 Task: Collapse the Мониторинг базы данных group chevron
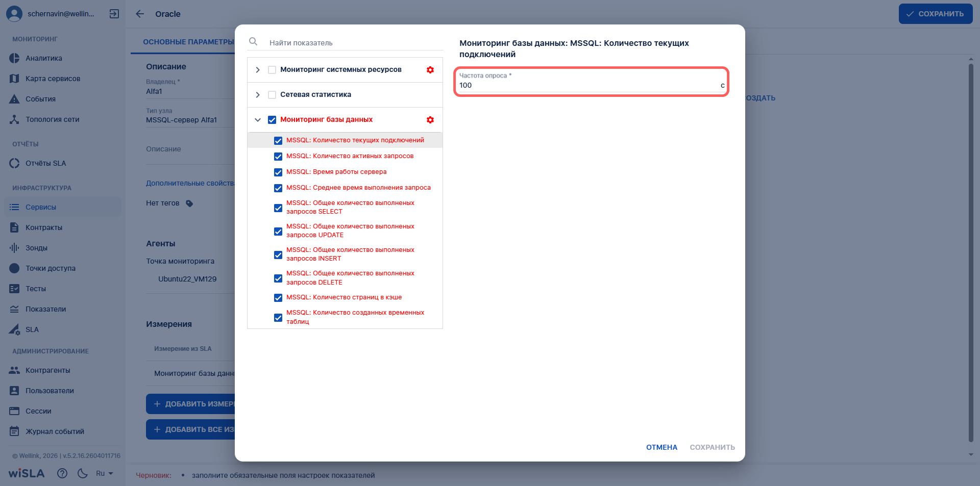258,120
